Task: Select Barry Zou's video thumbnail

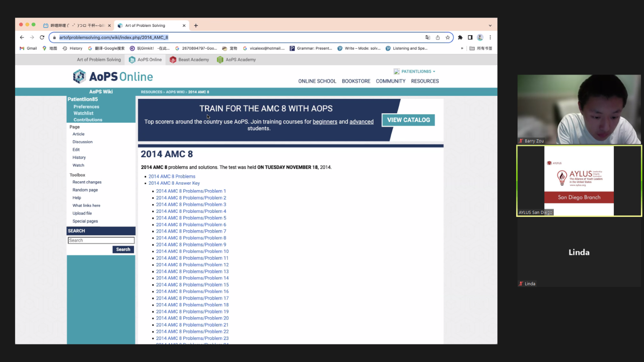Action: (579, 109)
